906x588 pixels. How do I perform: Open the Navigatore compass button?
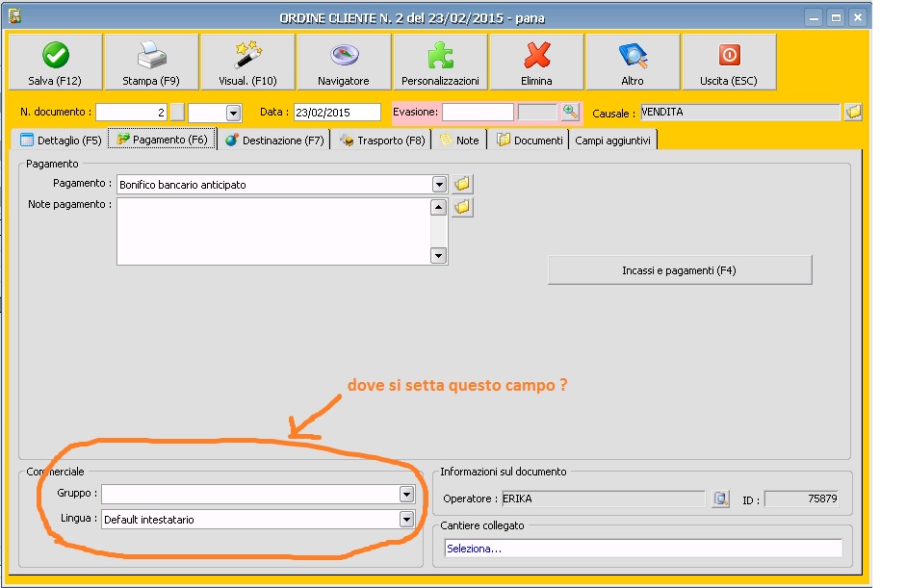coord(344,62)
